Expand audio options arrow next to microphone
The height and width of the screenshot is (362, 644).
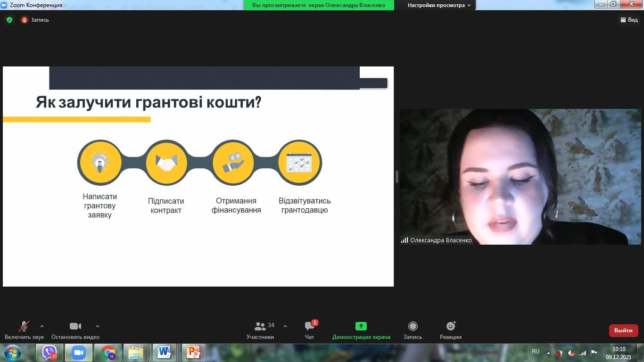click(42, 326)
